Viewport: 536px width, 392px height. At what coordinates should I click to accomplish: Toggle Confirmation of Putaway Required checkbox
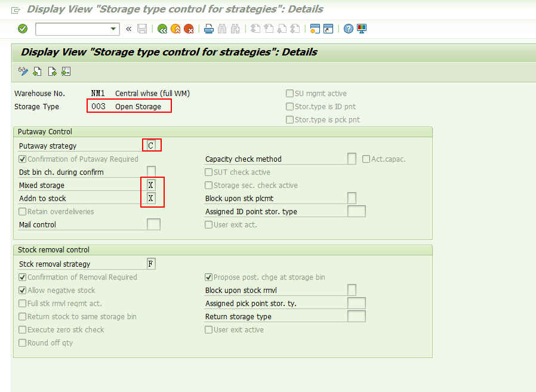[x=22, y=159]
